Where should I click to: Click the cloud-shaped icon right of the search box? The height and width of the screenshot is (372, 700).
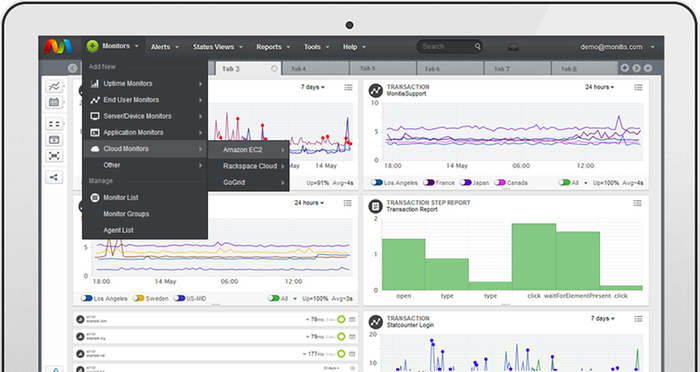pyautogui.click(x=513, y=46)
